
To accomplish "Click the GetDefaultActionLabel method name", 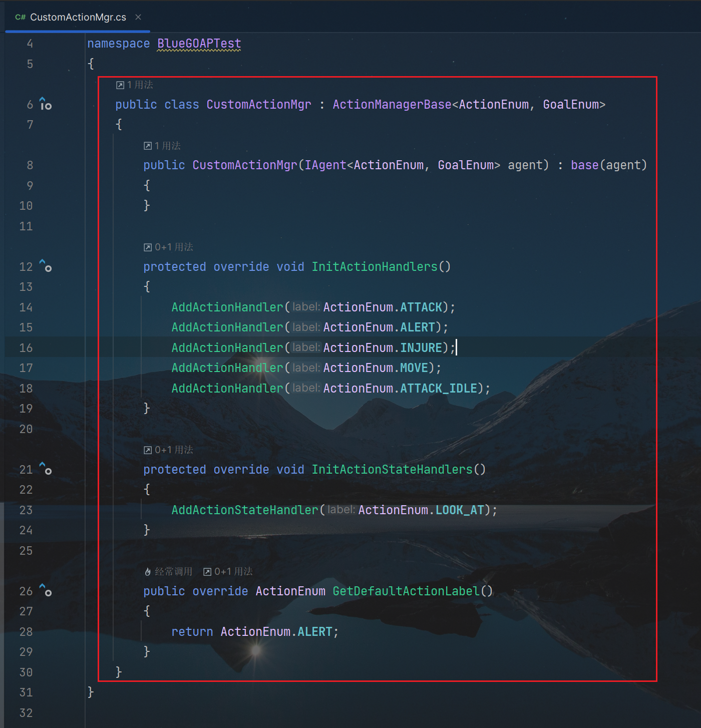I will pos(406,591).
